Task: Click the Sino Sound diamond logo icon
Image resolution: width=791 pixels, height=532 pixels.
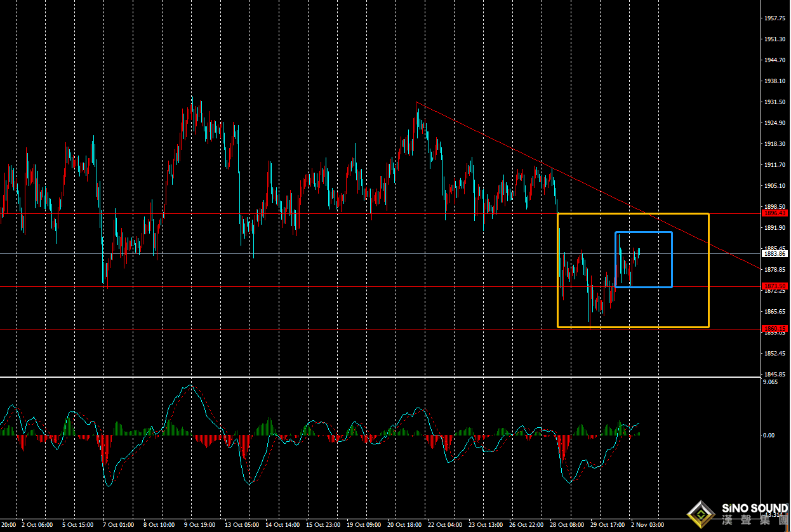Action: [x=701, y=514]
